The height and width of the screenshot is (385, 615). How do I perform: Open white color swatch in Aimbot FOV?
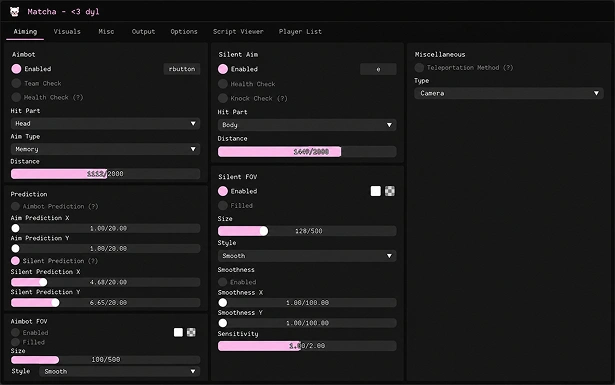pos(178,332)
